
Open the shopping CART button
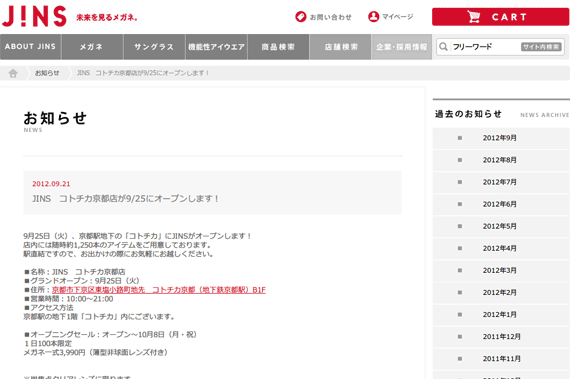click(x=501, y=17)
